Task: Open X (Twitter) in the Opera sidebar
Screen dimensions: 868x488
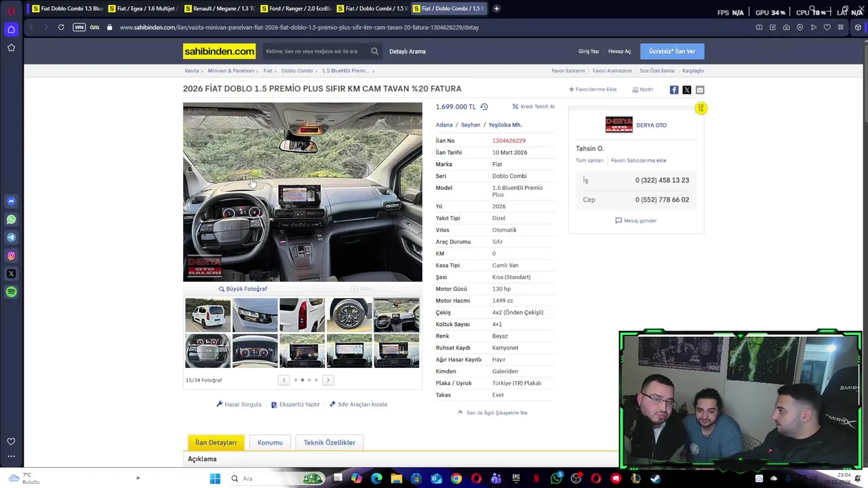Action: click(11, 274)
